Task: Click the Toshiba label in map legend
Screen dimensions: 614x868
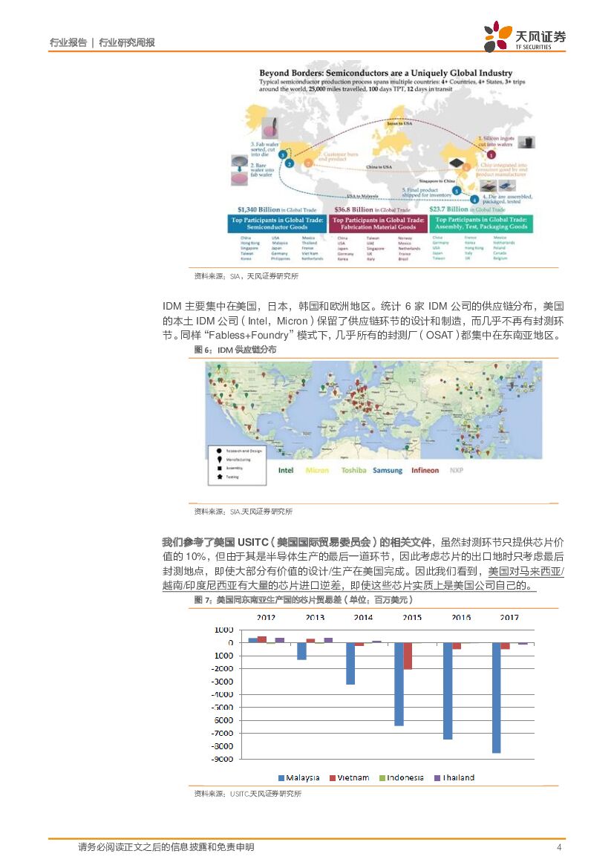Action: pyautogui.click(x=353, y=471)
